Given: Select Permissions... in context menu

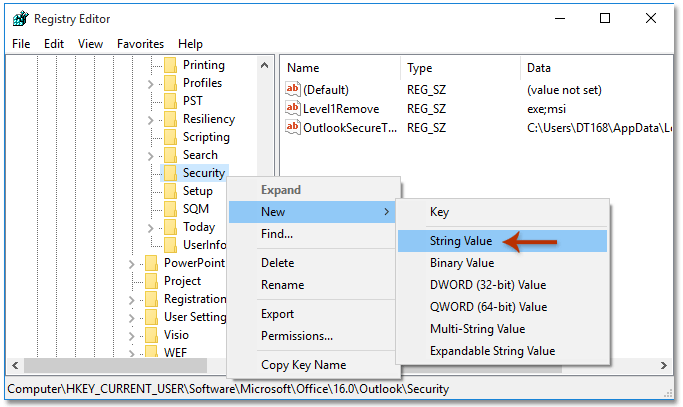Looking at the screenshot, I should coord(297,336).
